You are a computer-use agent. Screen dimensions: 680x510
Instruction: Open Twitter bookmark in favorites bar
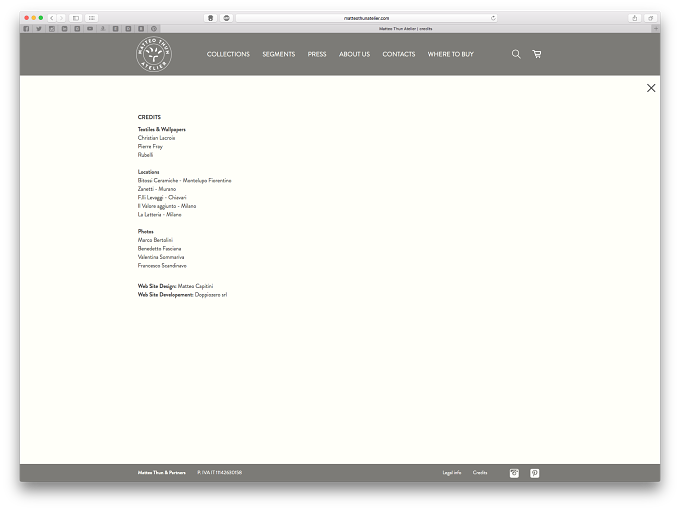pyautogui.click(x=39, y=29)
